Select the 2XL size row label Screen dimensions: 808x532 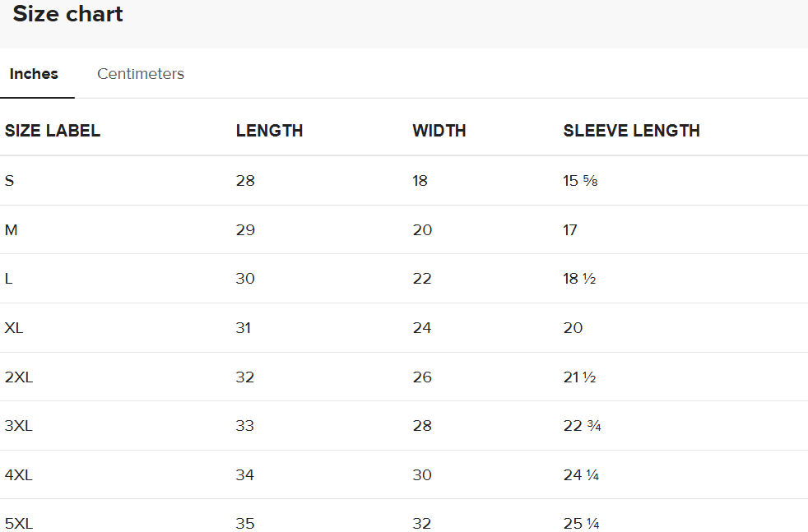tap(19, 377)
